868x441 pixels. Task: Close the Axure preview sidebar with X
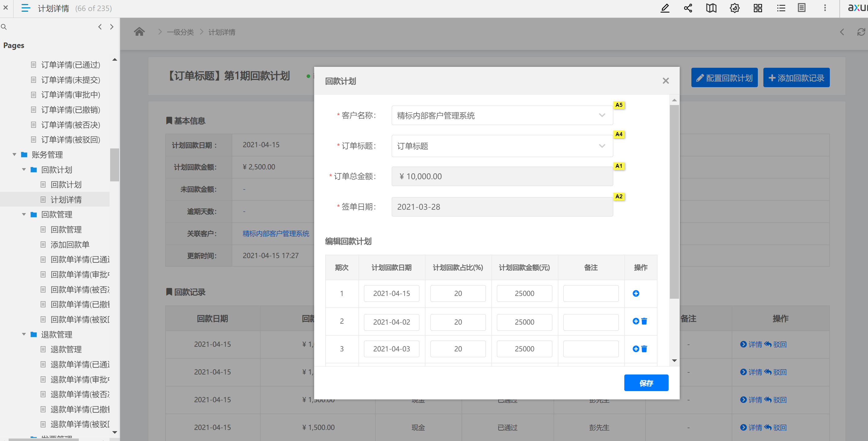(6, 7)
